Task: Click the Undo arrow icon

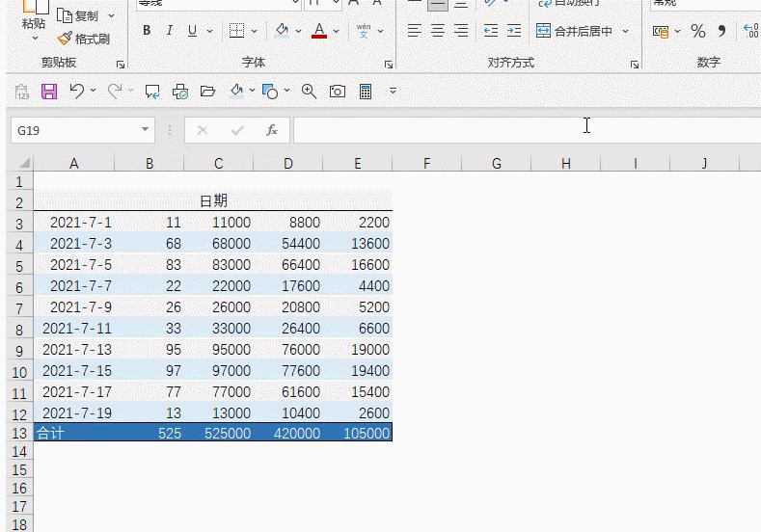Action: coord(77,92)
